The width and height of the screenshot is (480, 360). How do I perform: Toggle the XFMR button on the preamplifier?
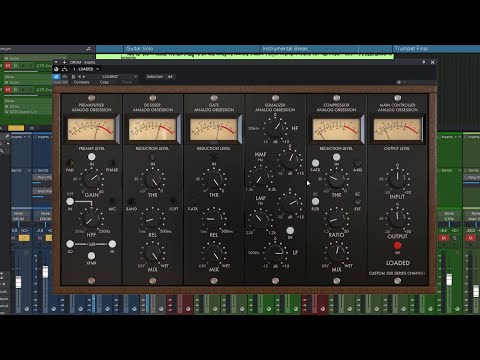[x=91, y=256]
